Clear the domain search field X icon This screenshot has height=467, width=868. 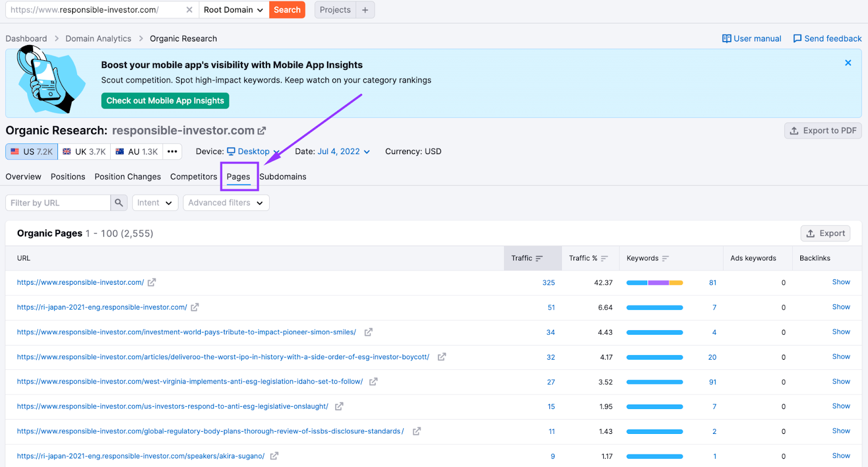click(x=189, y=10)
